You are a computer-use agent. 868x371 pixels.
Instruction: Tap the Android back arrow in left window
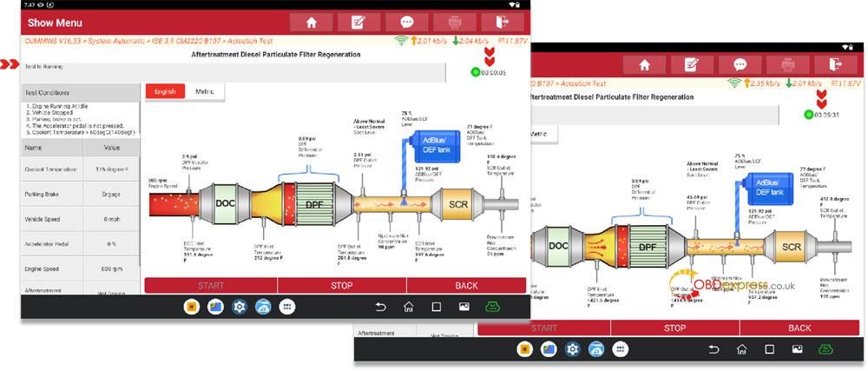(x=380, y=307)
